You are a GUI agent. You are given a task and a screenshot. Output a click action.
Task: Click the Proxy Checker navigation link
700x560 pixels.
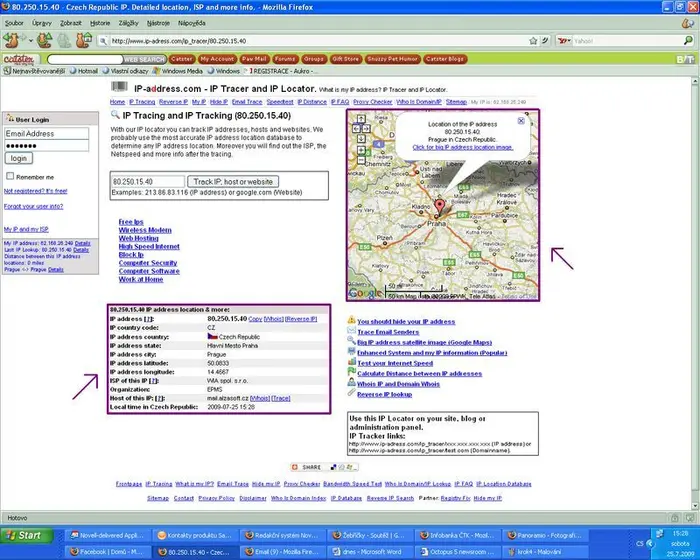point(372,102)
